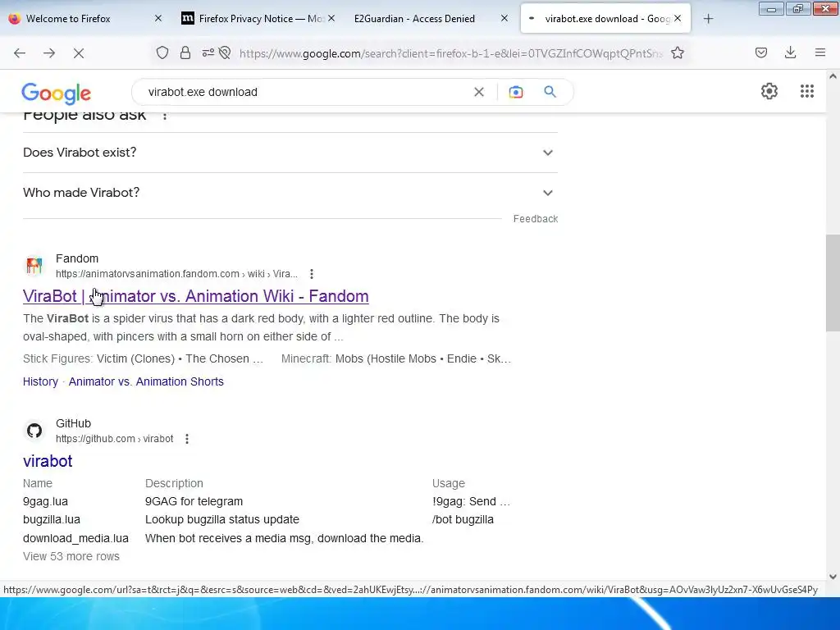Open options menu for GitHub result
The image size is (840, 630).
click(187, 440)
